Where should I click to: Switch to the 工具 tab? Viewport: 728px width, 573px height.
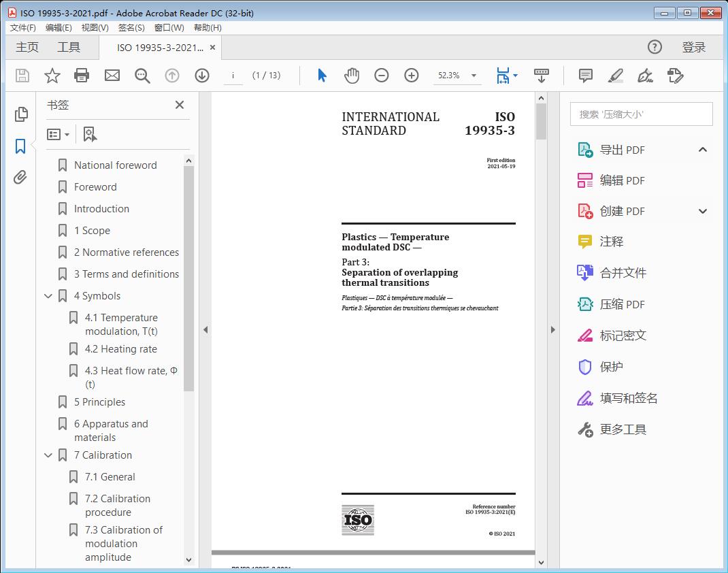69,47
